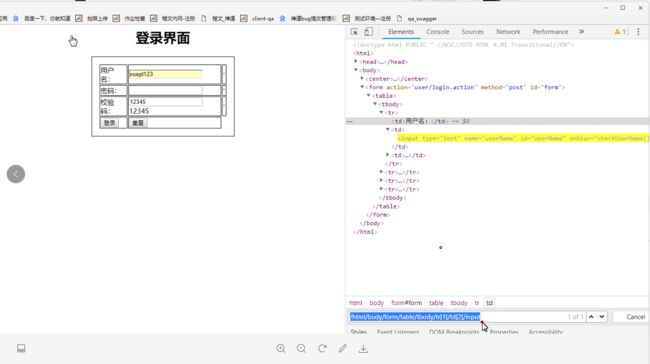Click the 登录 login button
The width and height of the screenshot is (650, 364).
tap(109, 123)
